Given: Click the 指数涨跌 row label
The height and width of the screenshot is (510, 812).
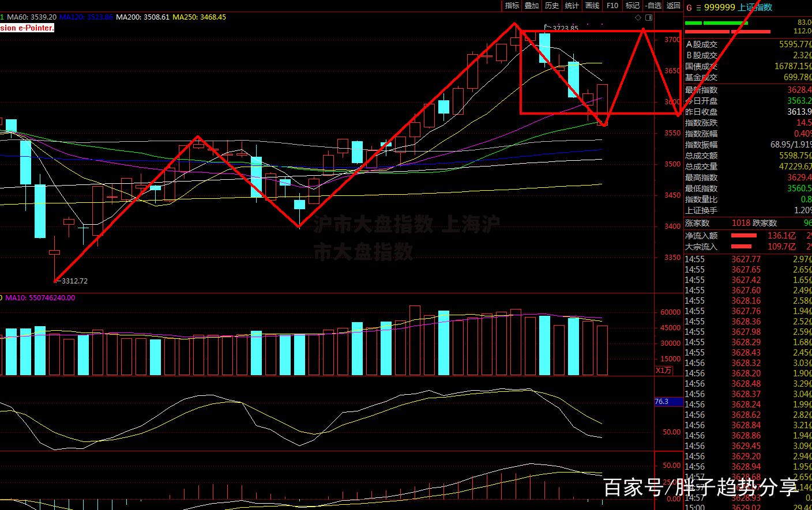Looking at the screenshot, I should click(x=701, y=123).
